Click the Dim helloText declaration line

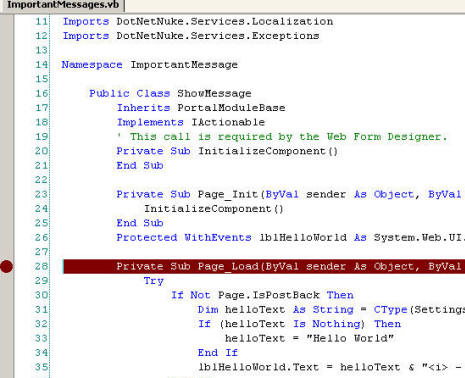(331, 310)
